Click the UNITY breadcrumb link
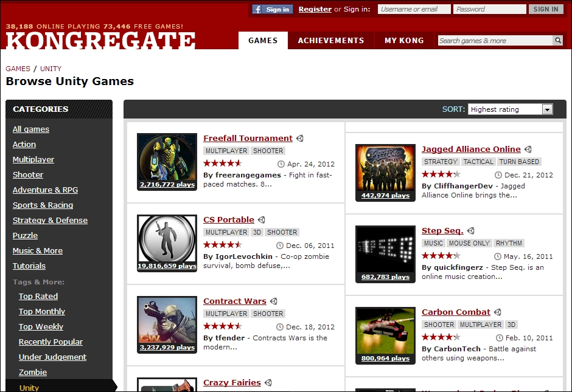The height and width of the screenshot is (392, 572). [x=51, y=69]
